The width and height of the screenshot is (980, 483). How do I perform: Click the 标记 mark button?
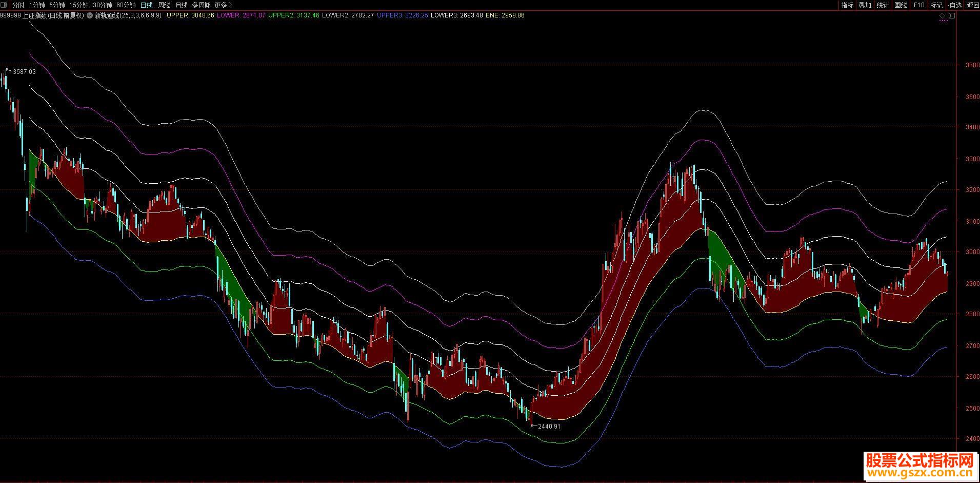tap(936, 5)
